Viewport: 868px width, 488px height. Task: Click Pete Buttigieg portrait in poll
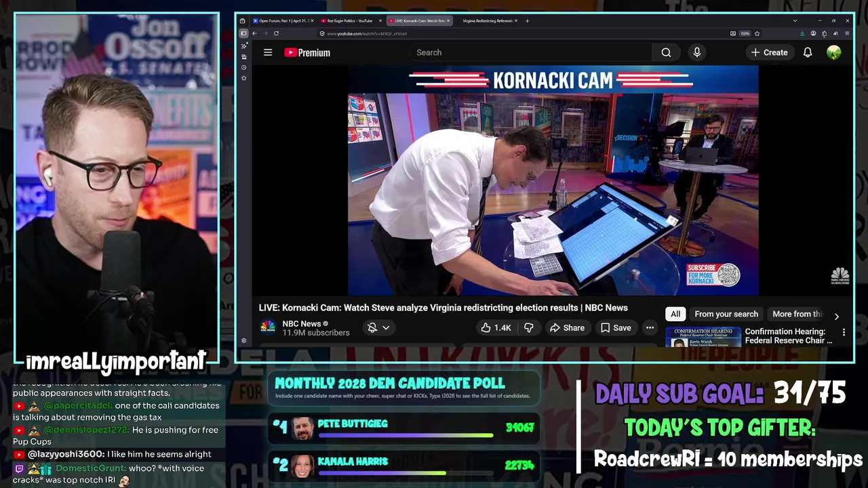tap(303, 428)
